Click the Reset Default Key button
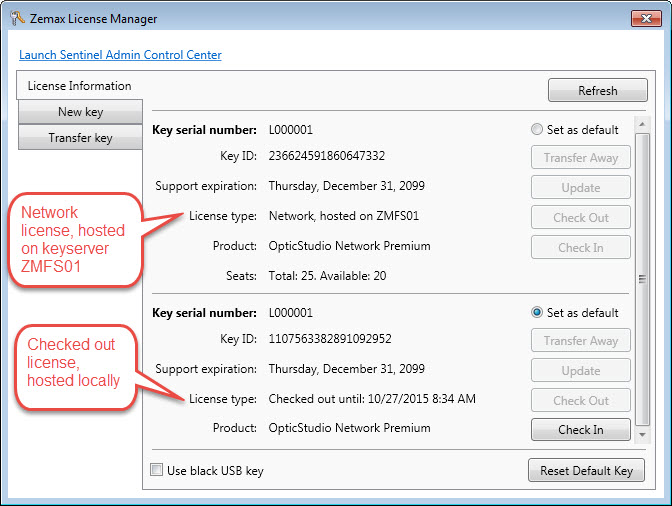Screen dimensions: 672x506 tap(586, 470)
